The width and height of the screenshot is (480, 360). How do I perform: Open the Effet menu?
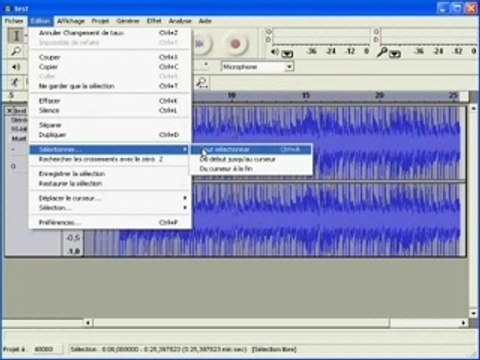point(154,21)
